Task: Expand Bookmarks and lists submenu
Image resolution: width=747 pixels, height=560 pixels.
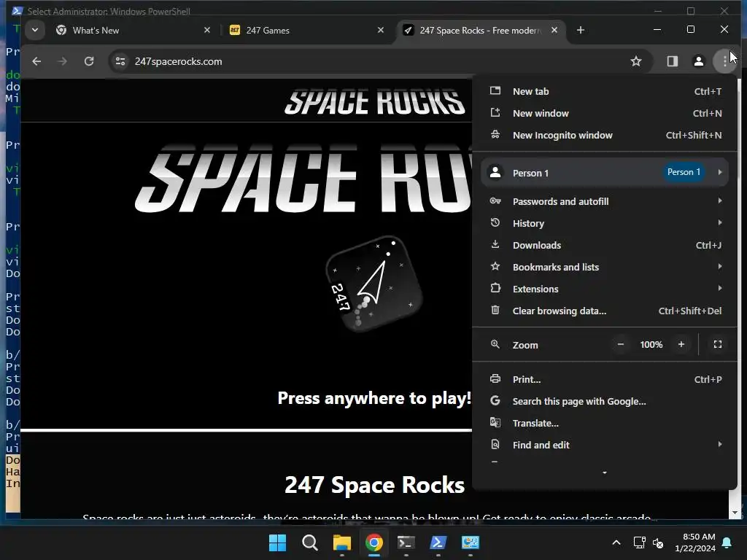Action: pos(605,267)
